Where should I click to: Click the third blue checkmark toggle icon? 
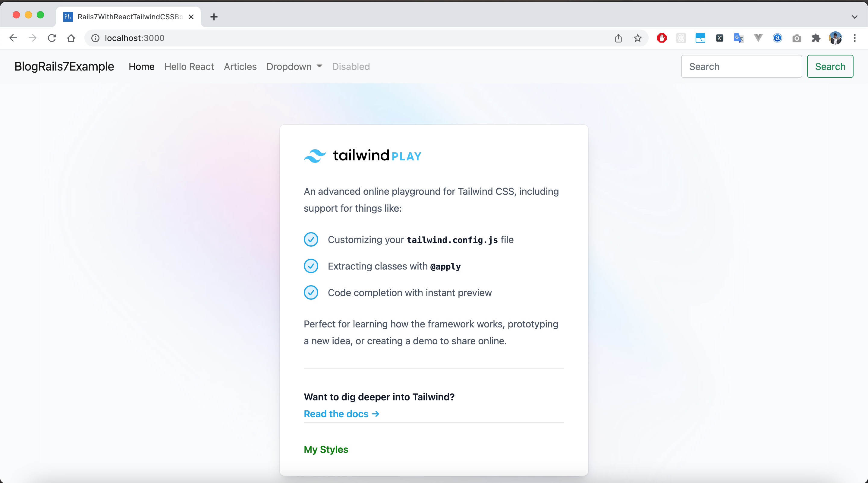(x=311, y=293)
